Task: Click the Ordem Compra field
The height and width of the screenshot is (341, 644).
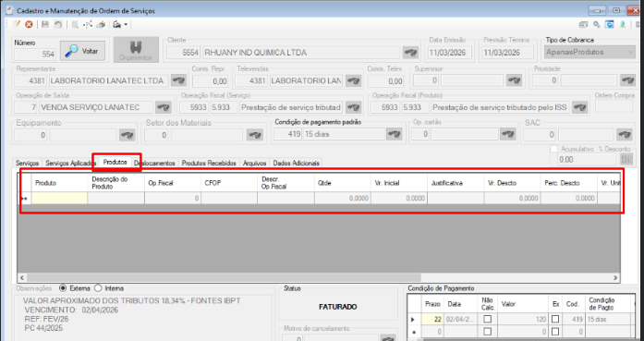Action: [614, 106]
